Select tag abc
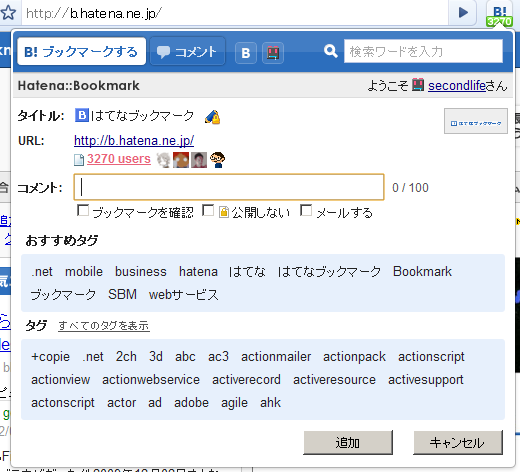 (x=185, y=357)
